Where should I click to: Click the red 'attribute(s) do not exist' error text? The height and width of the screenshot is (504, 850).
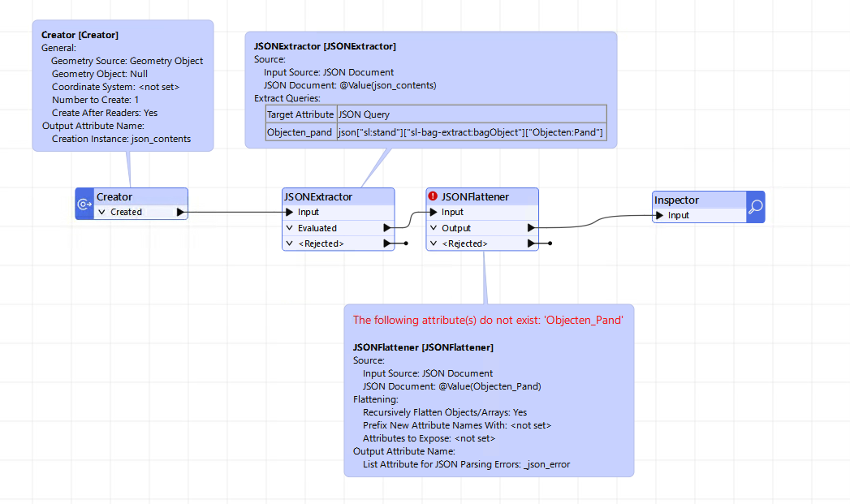[488, 321]
